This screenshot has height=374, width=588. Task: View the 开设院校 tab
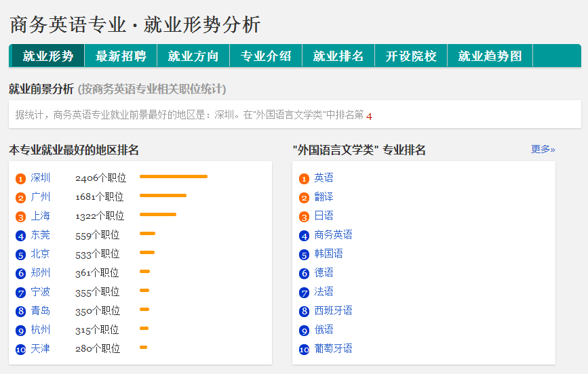(x=411, y=56)
